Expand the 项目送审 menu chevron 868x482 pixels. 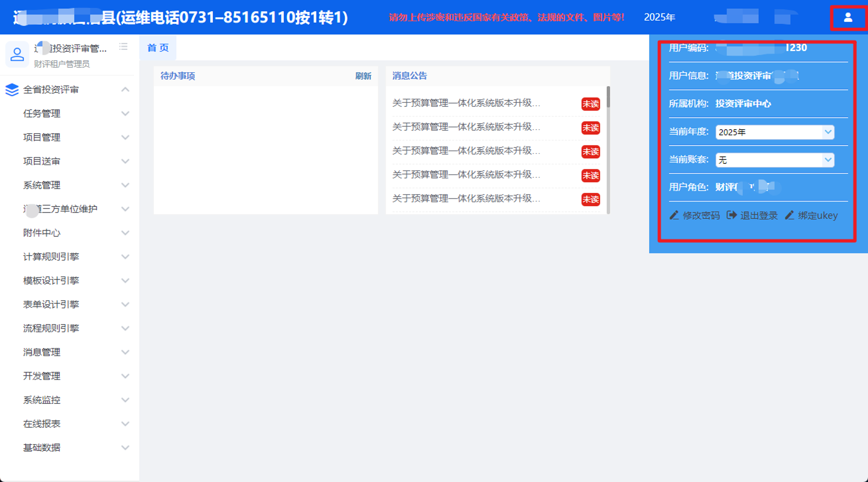tap(125, 161)
